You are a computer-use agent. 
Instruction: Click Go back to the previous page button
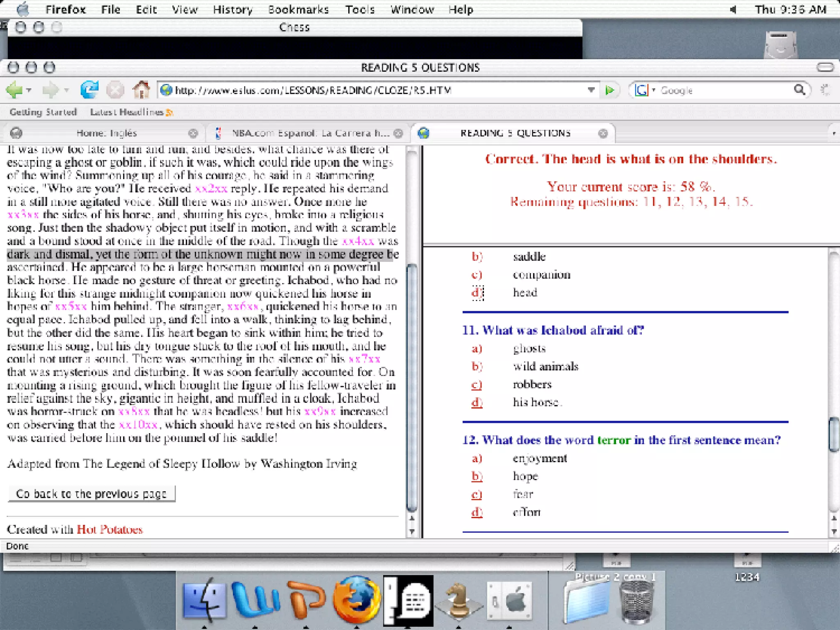(91, 493)
